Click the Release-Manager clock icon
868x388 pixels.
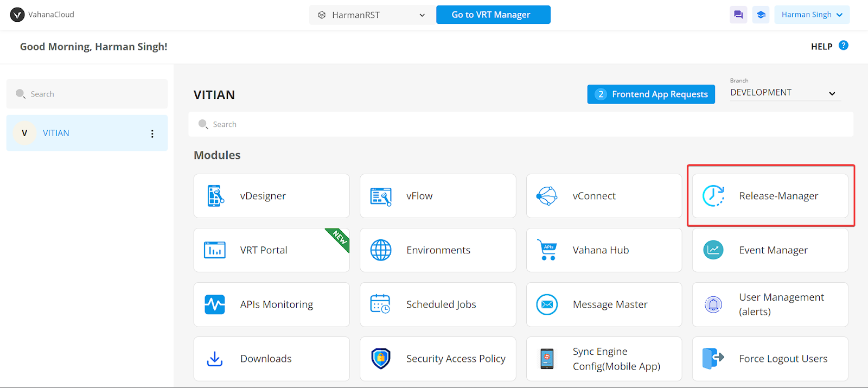713,196
